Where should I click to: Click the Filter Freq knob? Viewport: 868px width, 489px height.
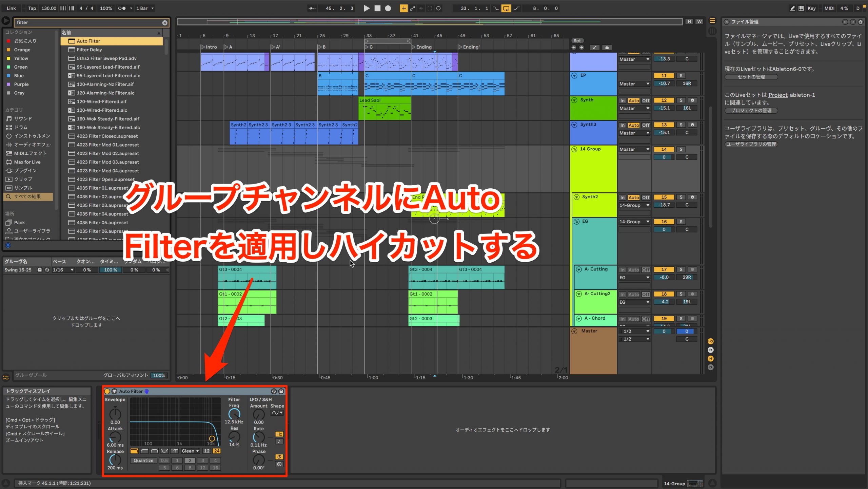(234, 414)
